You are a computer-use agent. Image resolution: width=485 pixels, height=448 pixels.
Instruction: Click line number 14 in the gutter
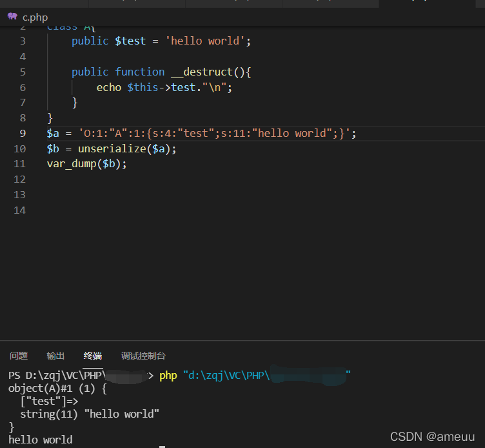[19, 210]
